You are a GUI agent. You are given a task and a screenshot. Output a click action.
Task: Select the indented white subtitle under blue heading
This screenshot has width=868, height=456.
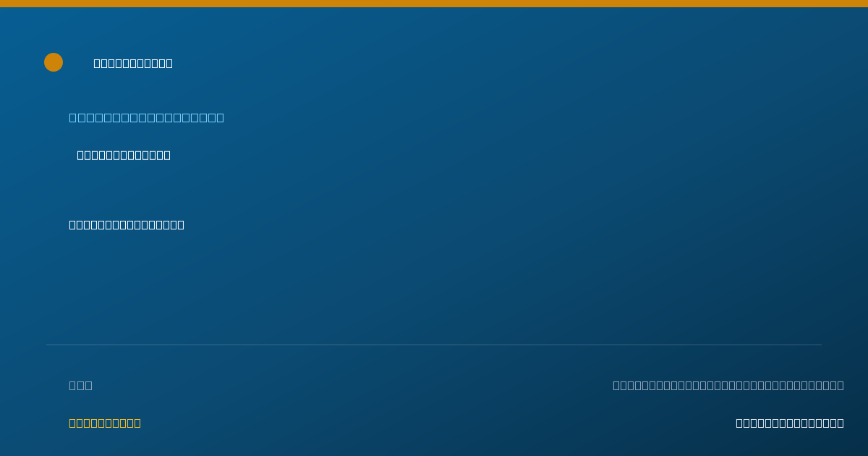(x=124, y=155)
